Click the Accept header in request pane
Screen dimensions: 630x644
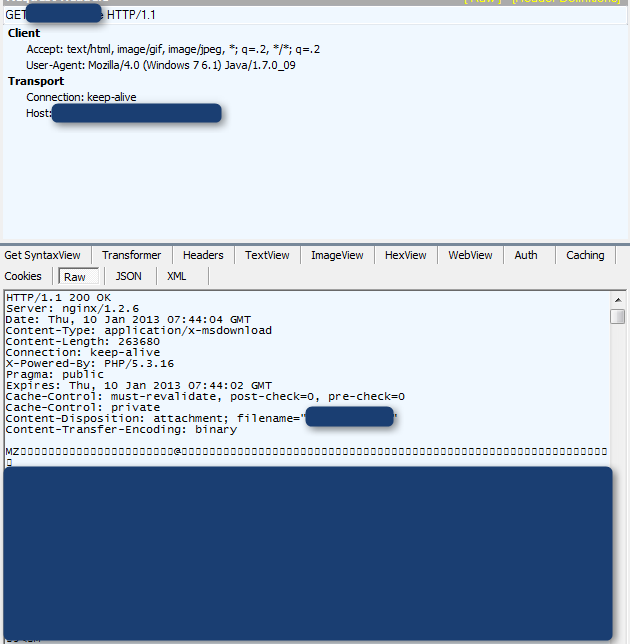point(173,49)
